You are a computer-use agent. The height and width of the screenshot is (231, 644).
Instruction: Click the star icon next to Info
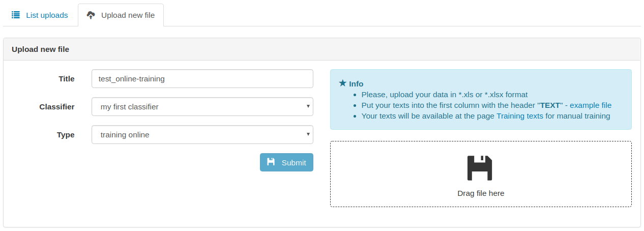343,83
